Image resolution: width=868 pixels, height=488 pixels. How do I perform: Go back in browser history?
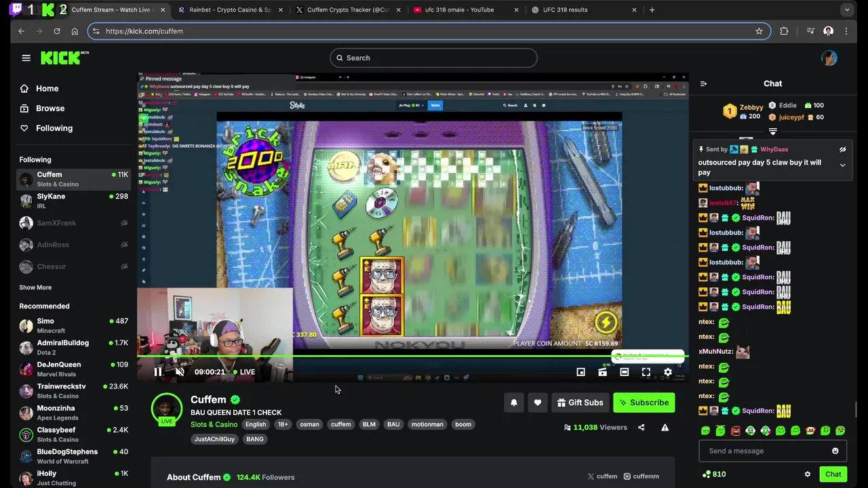21,31
